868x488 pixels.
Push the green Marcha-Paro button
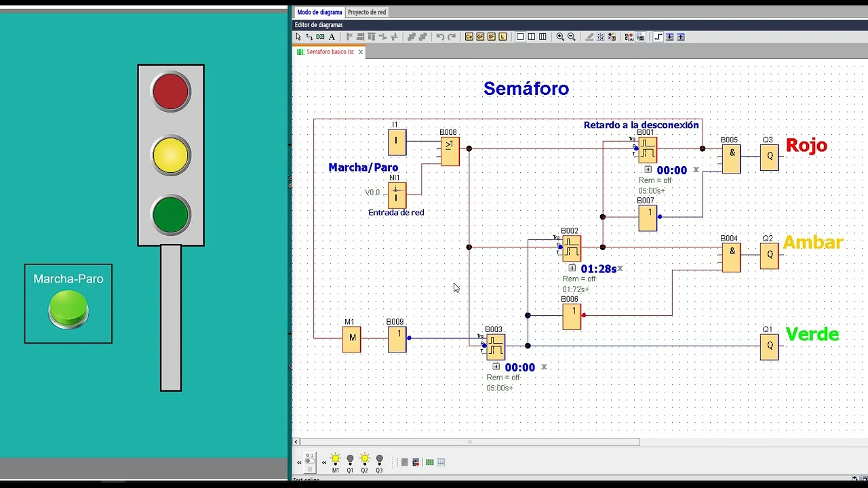[x=68, y=310]
